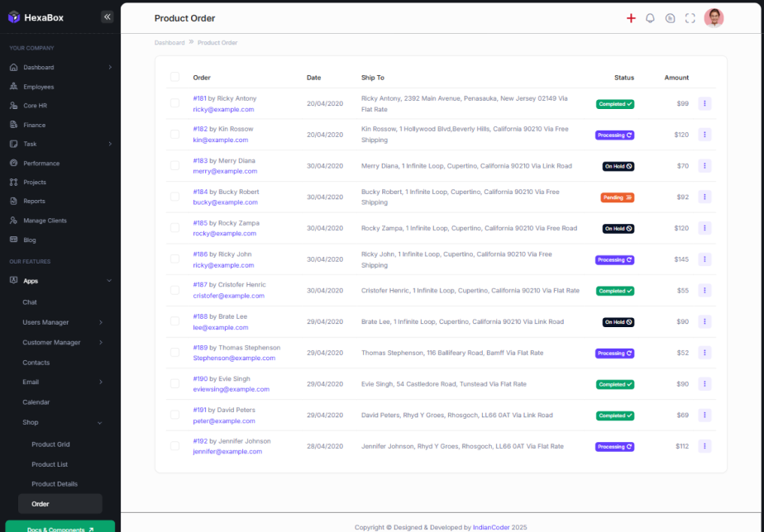764x532 pixels.
Task: Click the red plus icon in header
Action: (631, 18)
